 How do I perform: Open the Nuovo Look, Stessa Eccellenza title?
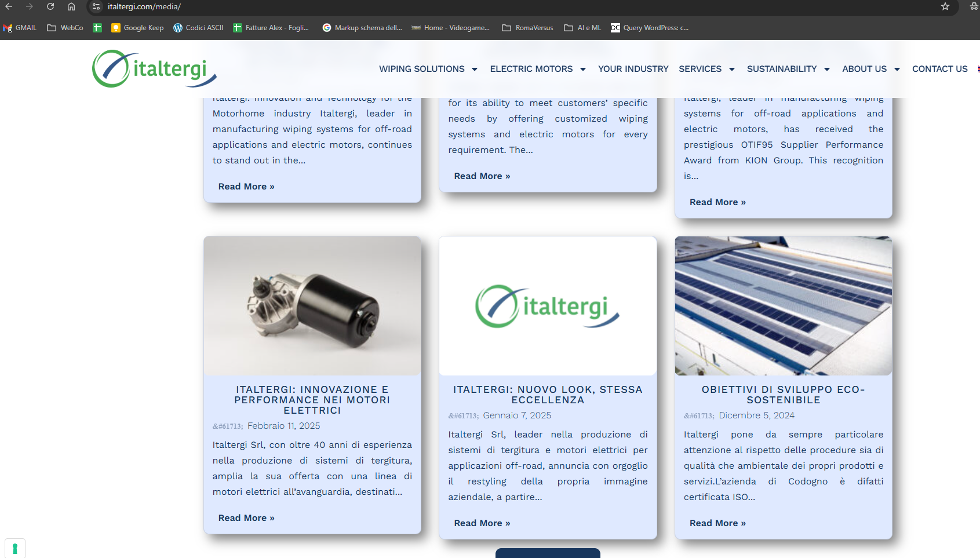548,395
